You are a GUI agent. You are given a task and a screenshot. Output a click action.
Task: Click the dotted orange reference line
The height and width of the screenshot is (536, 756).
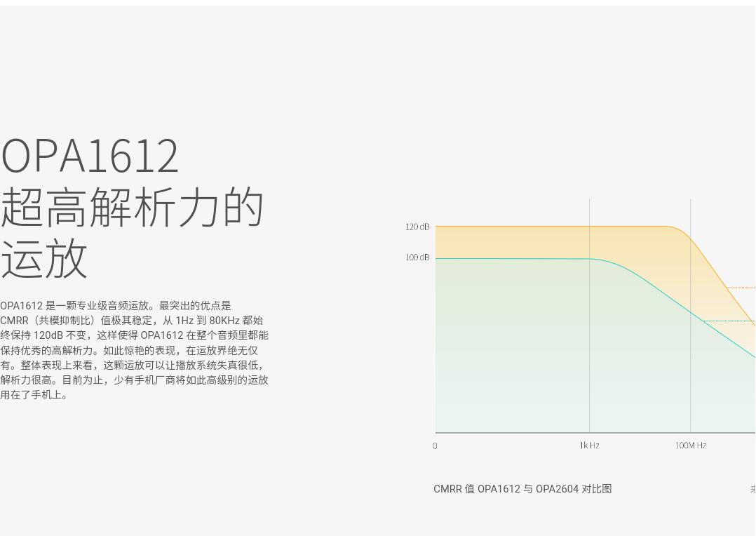(x=743, y=287)
